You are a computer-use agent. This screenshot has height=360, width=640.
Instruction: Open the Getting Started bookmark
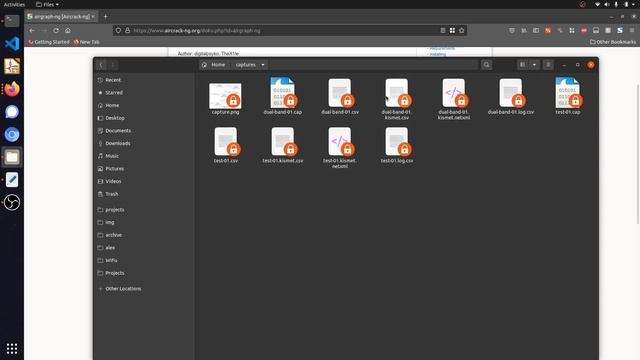pyautogui.click(x=49, y=42)
